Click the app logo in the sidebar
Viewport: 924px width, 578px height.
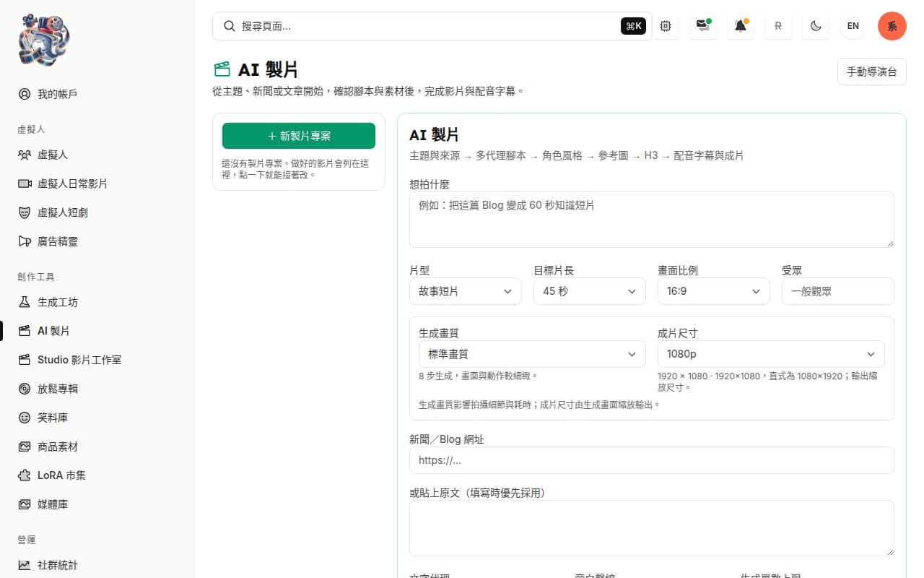pos(44,39)
